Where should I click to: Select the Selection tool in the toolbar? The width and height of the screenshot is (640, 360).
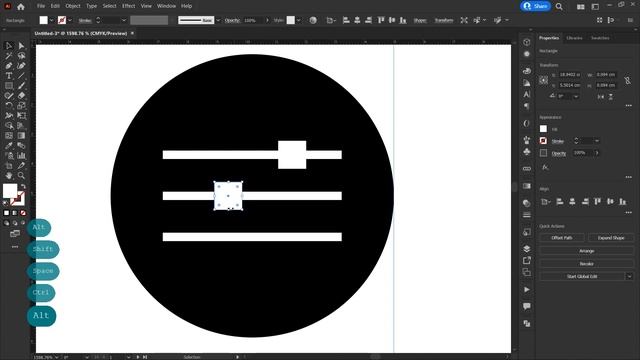pyautogui.click(x=9, y=46)
